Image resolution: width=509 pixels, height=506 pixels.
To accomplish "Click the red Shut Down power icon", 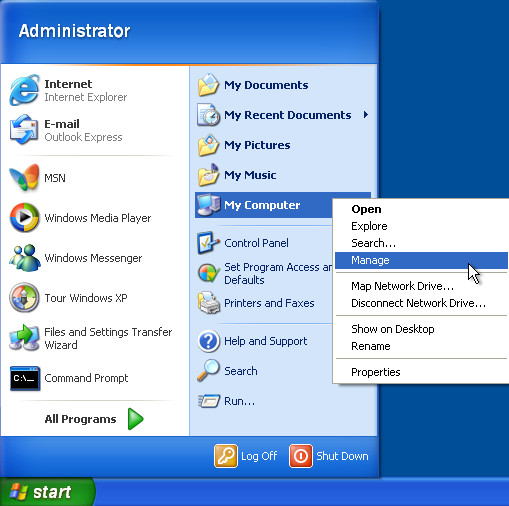I will coord(301,456).
